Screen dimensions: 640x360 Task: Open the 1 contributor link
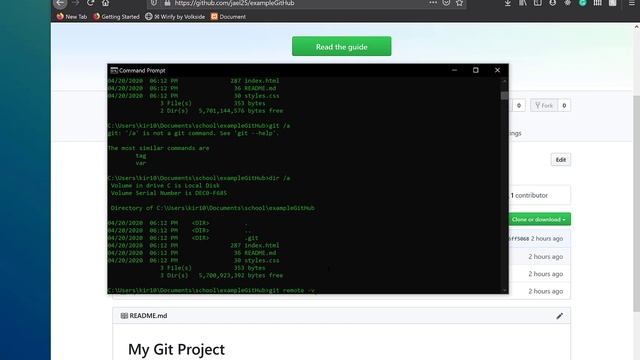[529, 196]
